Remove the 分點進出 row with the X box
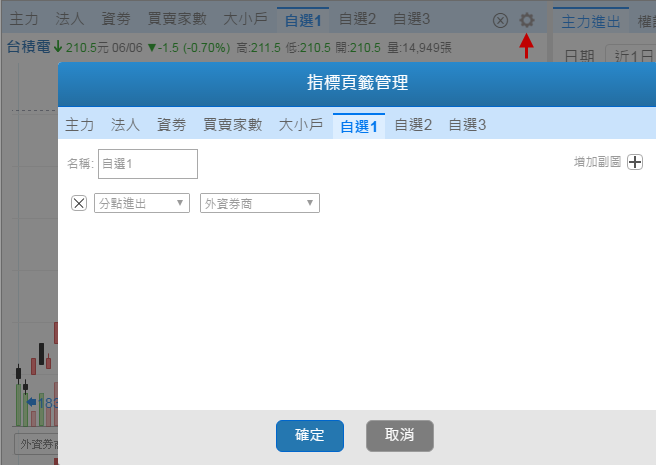The image size is (656, 465). [x=79, y=203]
